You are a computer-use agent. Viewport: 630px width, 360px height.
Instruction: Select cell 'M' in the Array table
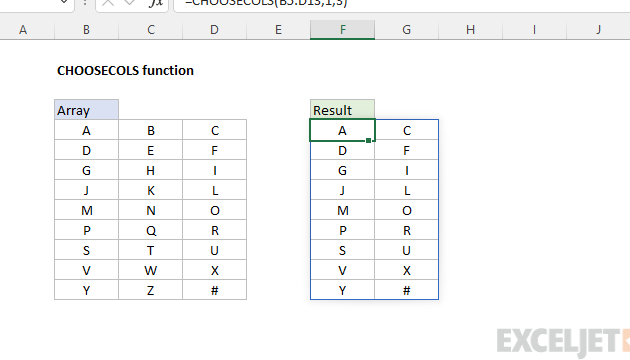(86, 210)
